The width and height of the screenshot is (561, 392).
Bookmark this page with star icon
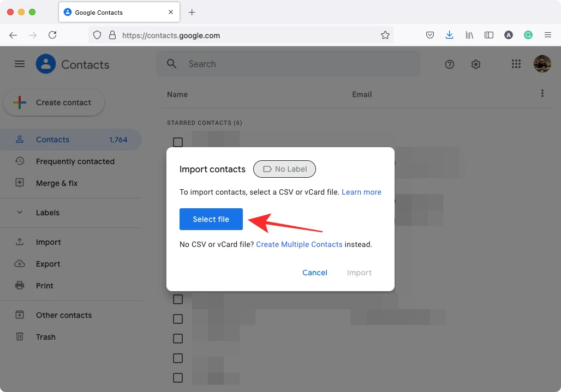(385, 35)
